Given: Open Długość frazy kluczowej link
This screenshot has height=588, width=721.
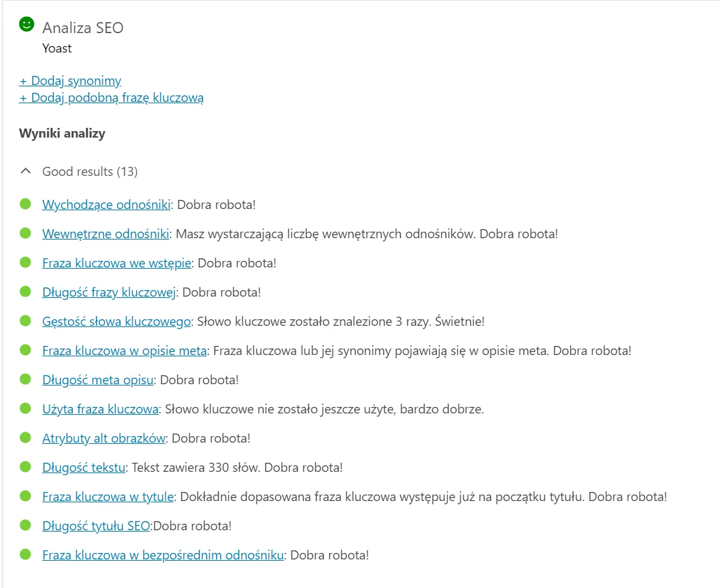Looking at the screenshot, I should coord(109,292).
